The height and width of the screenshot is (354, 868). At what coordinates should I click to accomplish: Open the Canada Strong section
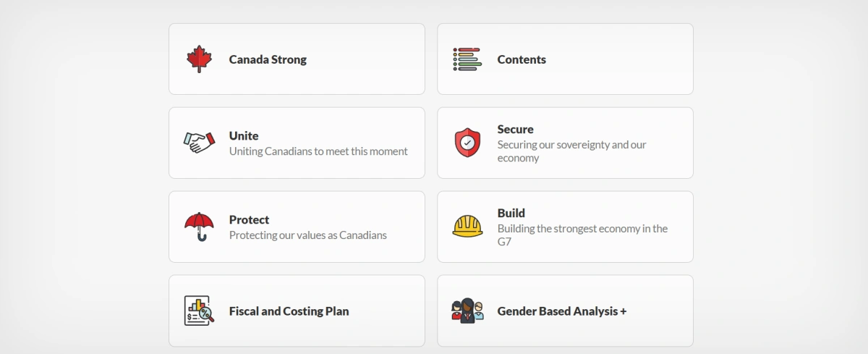(268, 59)
